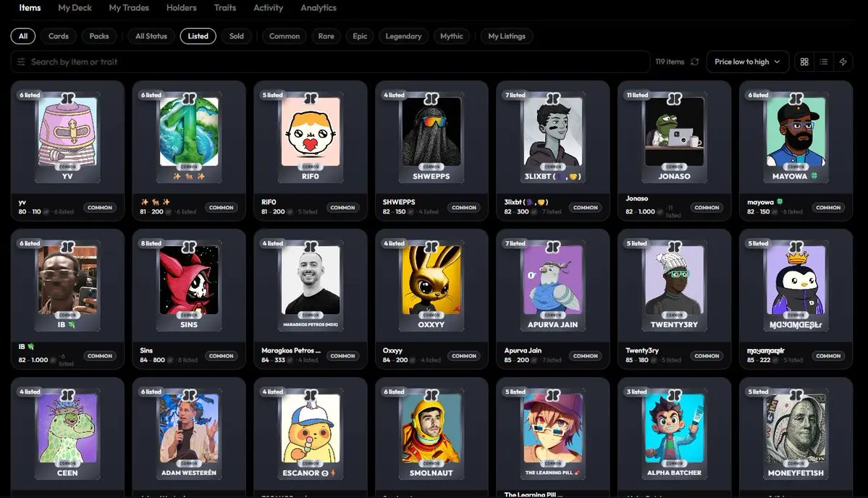Open the MONEYFETISH card thumbnail

(796, 434)
